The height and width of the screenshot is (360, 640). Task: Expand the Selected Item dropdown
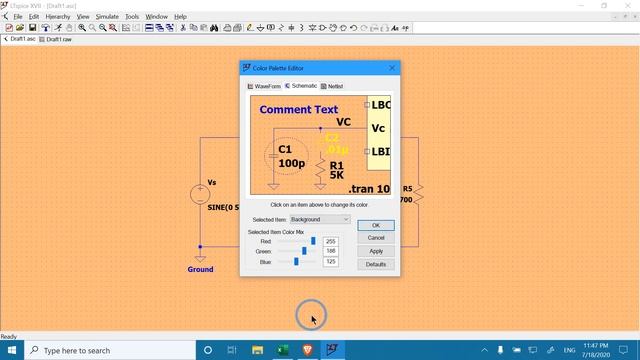coord(320,219)
